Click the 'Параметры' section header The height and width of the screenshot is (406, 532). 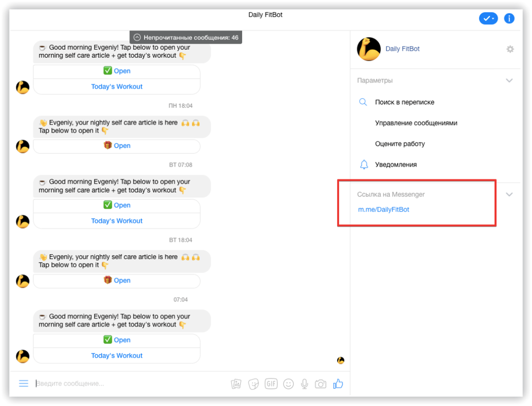(x=375, y=81)
